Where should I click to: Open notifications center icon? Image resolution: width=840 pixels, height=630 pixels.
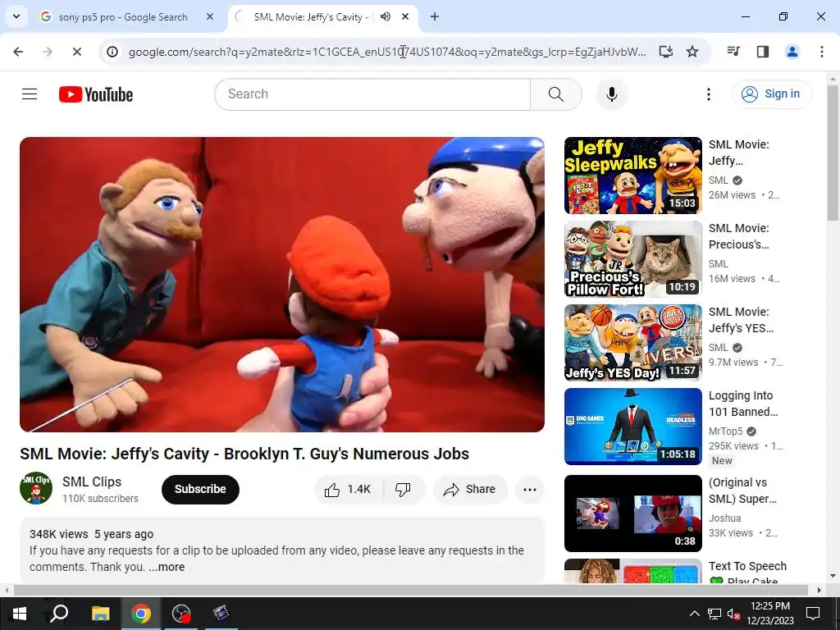[813, 614]
